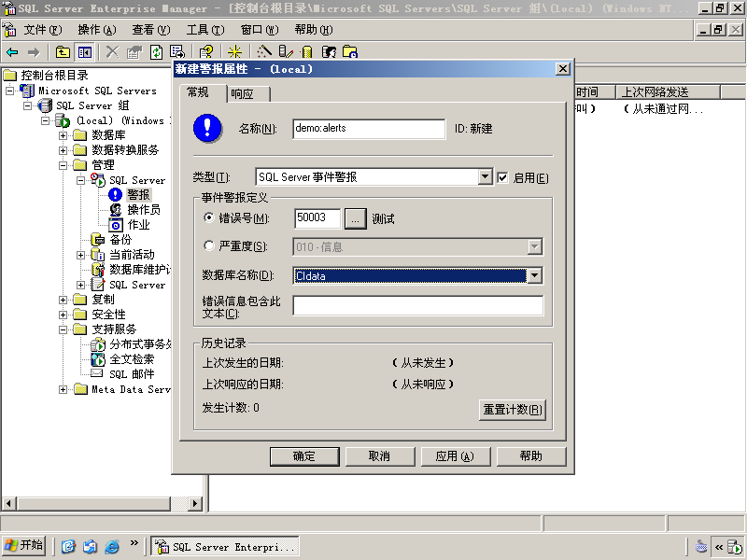Click the 开始 Start button
The width and height of the screenshot is (747, 560).
24,545
